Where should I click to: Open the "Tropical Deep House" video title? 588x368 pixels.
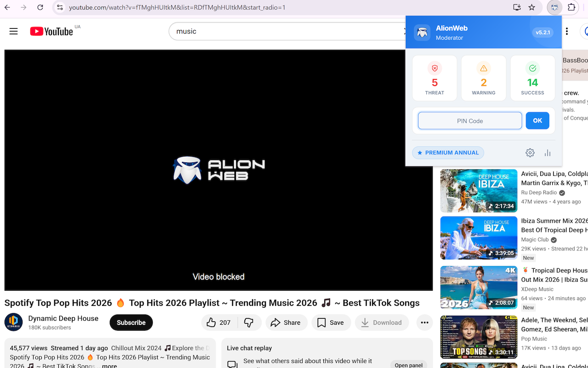554,275
